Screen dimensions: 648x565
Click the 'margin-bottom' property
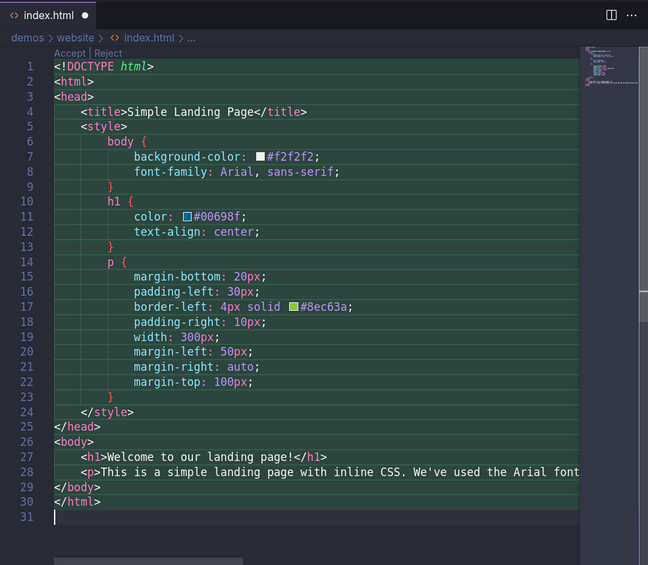(177, 277)
